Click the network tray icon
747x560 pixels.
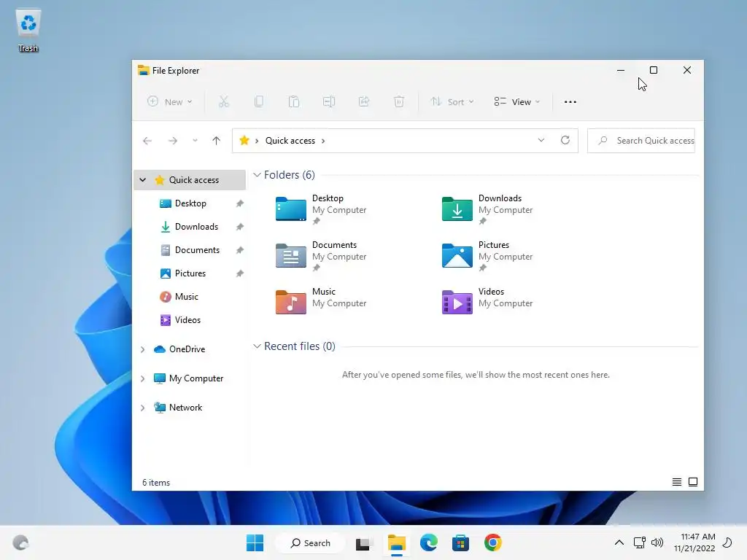tap(639, 542)
